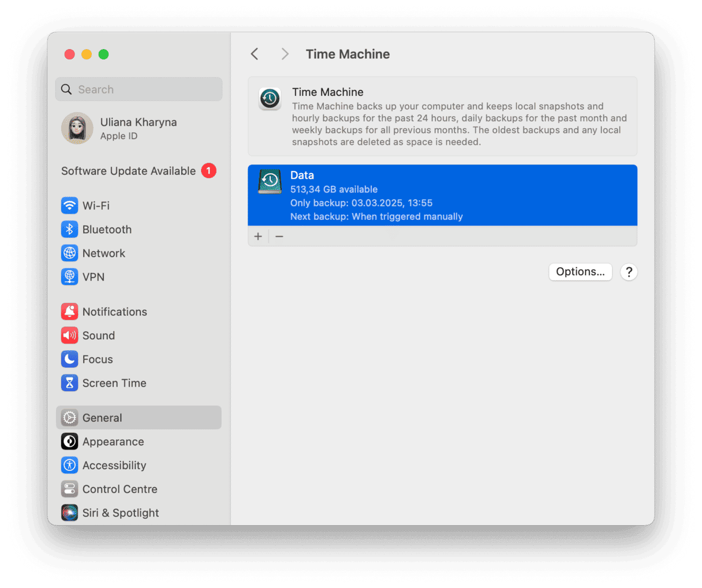Screen dimensions: 702x588
Task: Click the Screen Time hourglass icon
Action: click(69, 383)
